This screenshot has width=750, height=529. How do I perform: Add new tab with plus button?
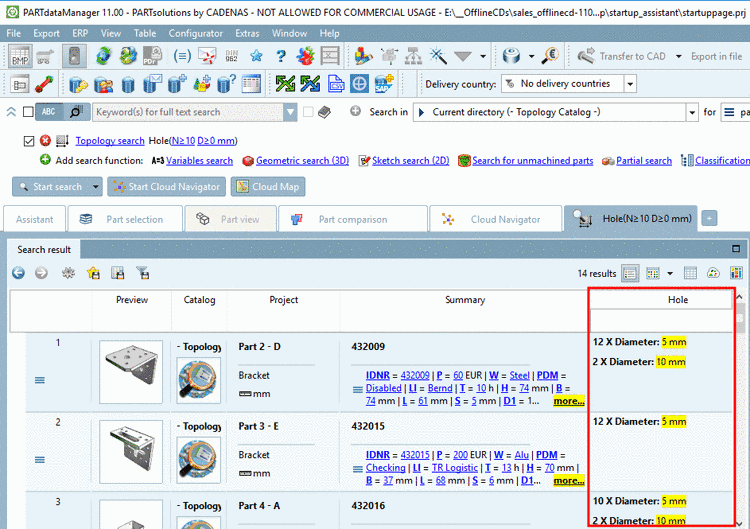pyautogui.click(x=709, y=219)
